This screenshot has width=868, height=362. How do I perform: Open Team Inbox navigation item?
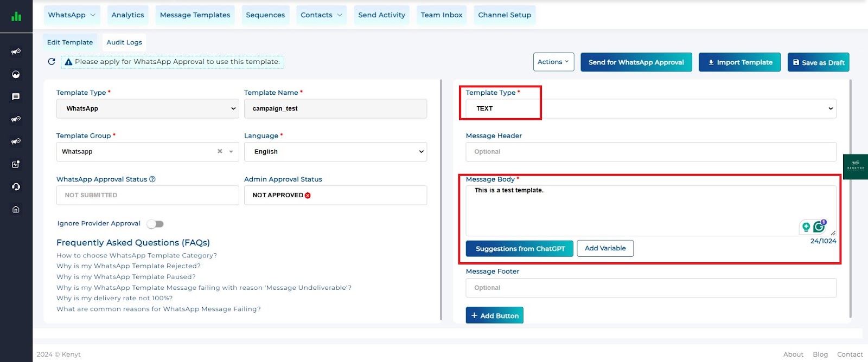pyautogui.click(x=442, y=15)
